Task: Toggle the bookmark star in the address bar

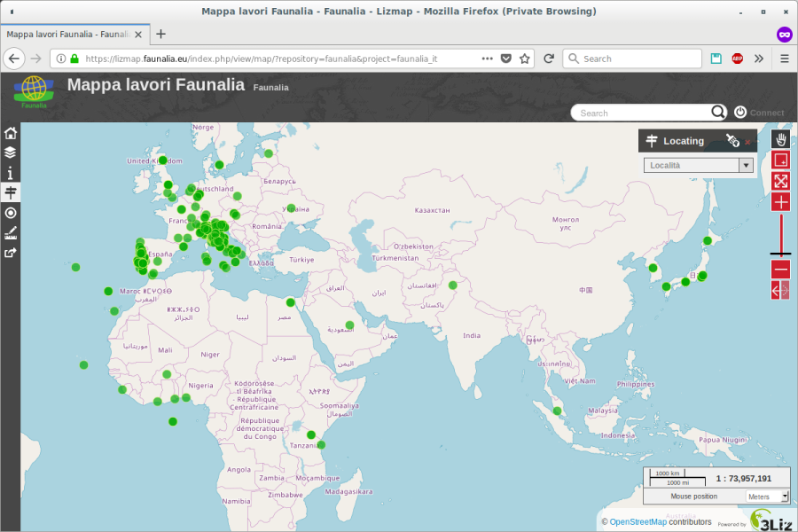Action: (525, 59)
